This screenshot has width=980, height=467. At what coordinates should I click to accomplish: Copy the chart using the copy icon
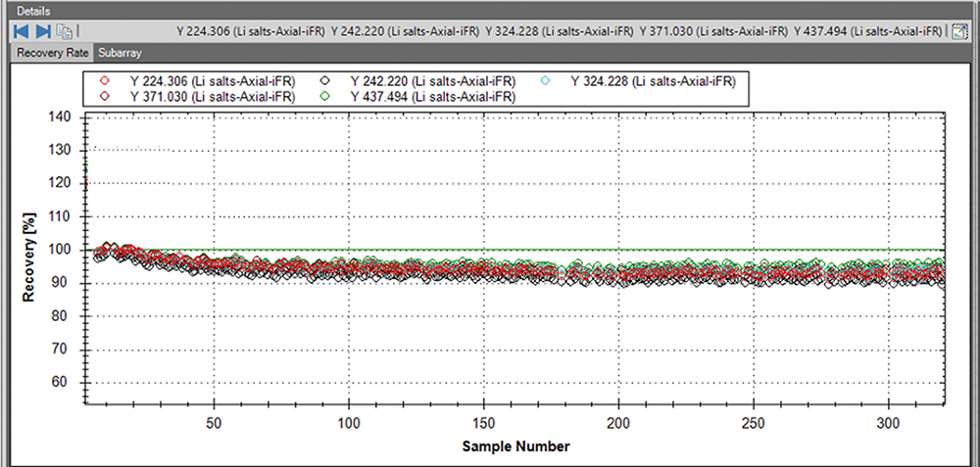[64, 31]
